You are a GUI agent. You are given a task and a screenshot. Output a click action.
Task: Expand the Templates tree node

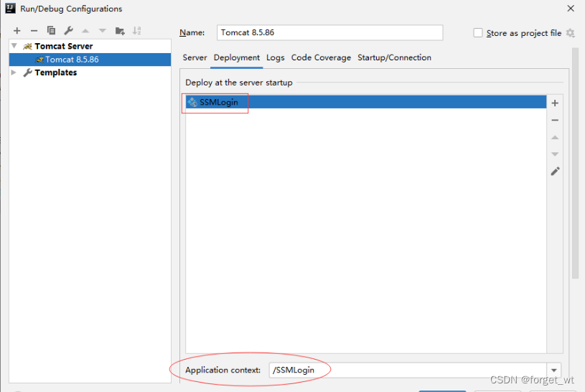(14, 73)
